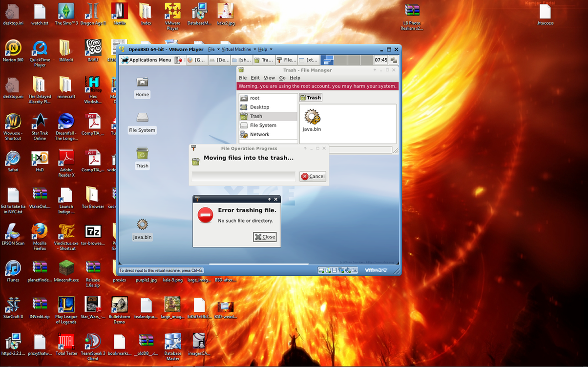Click the hard disk device icon in VMware status bar

[x=322, y=270]
